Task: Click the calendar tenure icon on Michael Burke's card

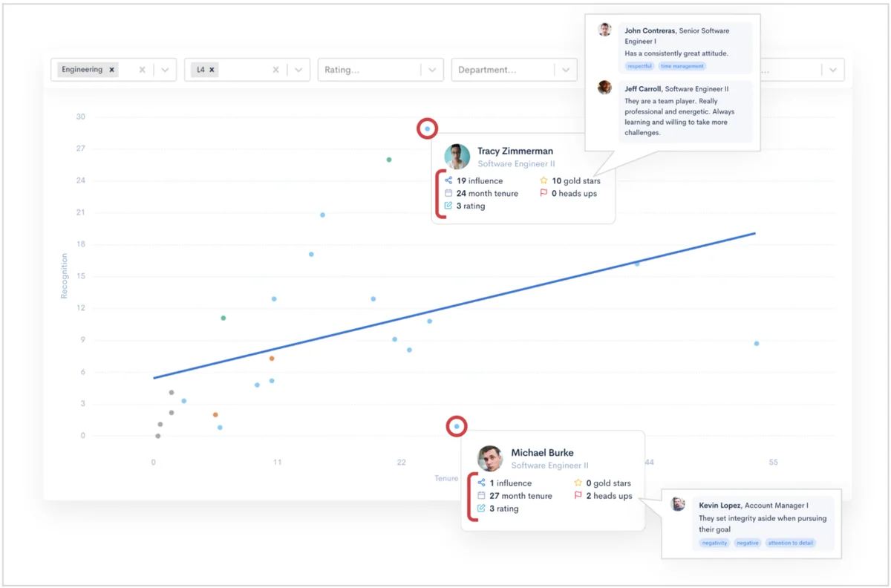Action: [481, 495]
